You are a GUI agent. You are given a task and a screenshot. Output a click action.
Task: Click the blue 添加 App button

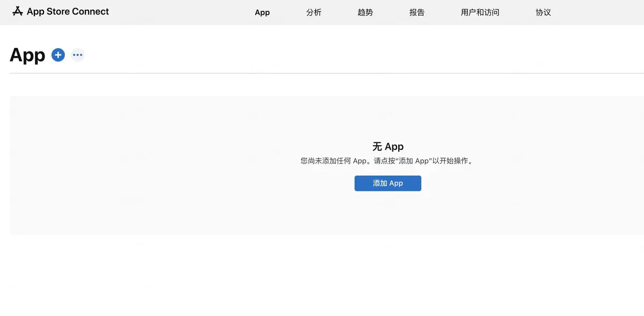pos(388,183)
